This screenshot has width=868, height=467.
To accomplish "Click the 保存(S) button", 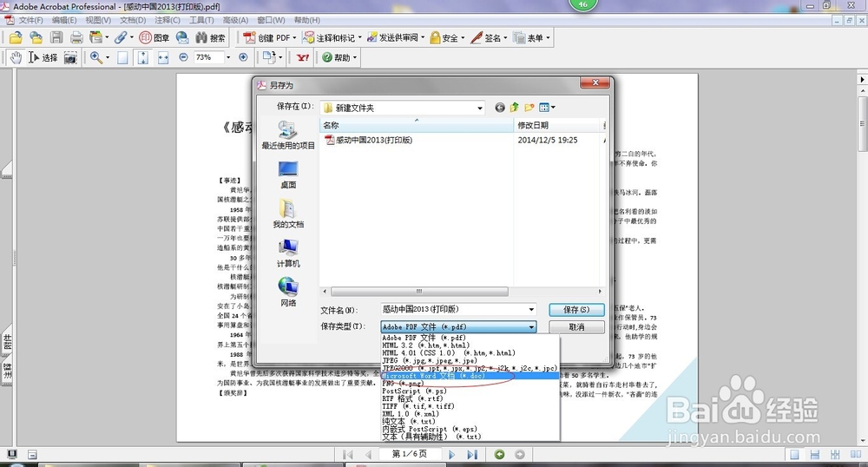I will click(576, 310).
